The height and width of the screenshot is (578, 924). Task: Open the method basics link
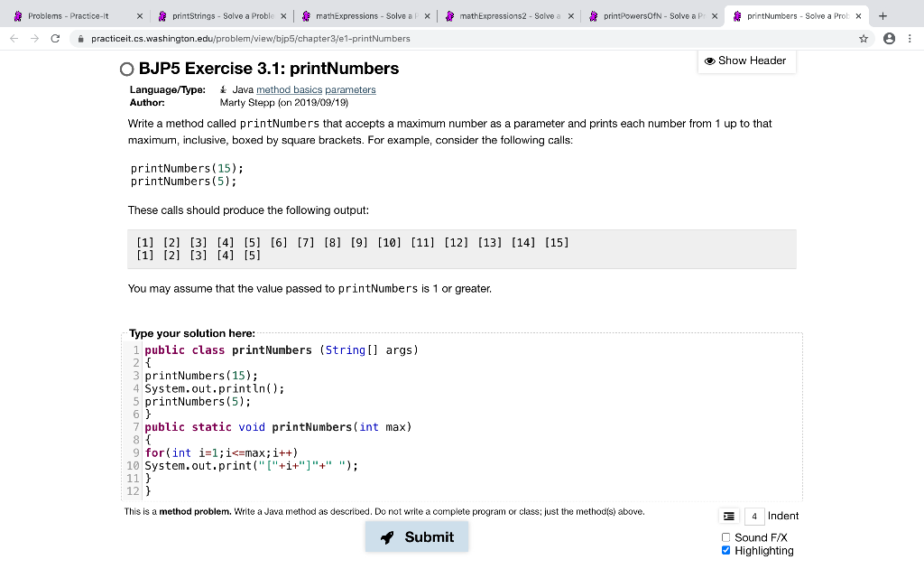tap(287, 89)
